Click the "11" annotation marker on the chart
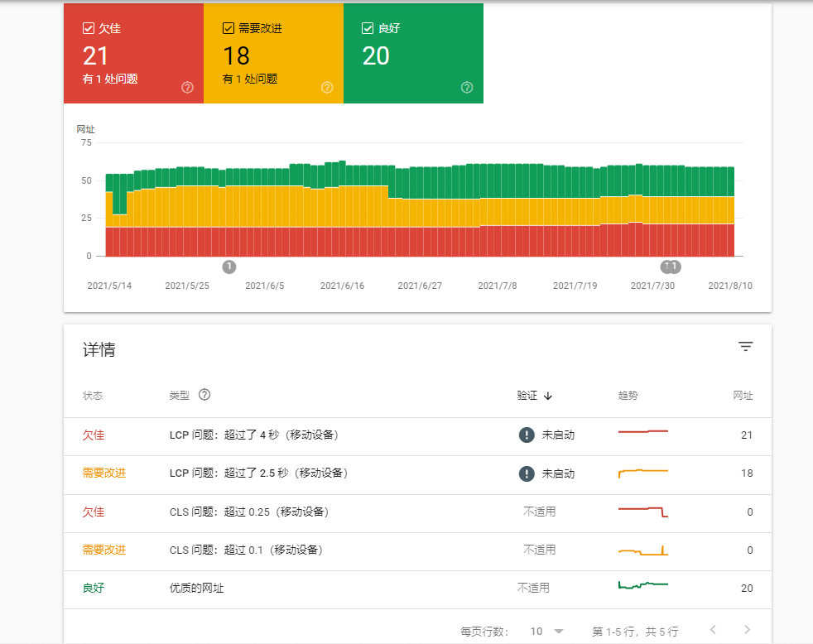The height and width of the screenshot is (644, 813). tap(671, 267)
